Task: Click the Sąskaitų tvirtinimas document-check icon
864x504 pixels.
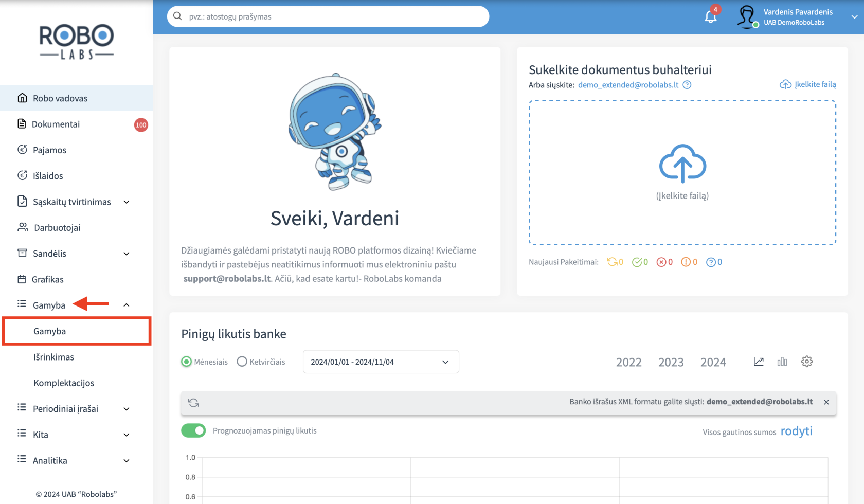Action: 22,201
